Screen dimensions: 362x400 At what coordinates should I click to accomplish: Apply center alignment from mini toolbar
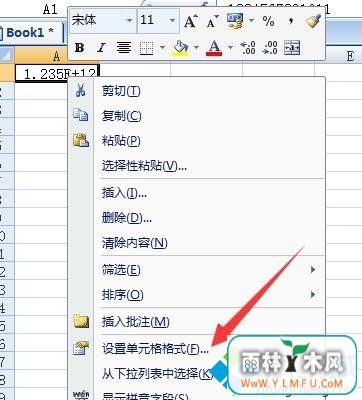[x=124, y=48]
